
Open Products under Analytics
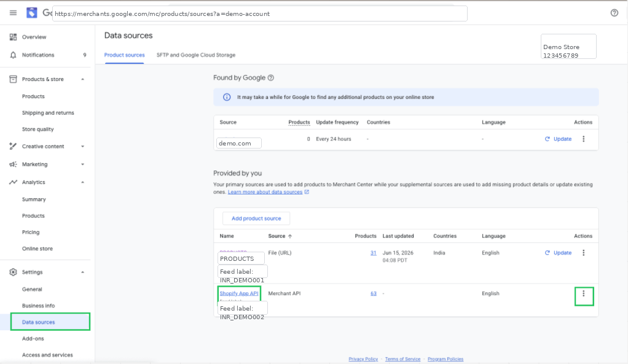33,215
